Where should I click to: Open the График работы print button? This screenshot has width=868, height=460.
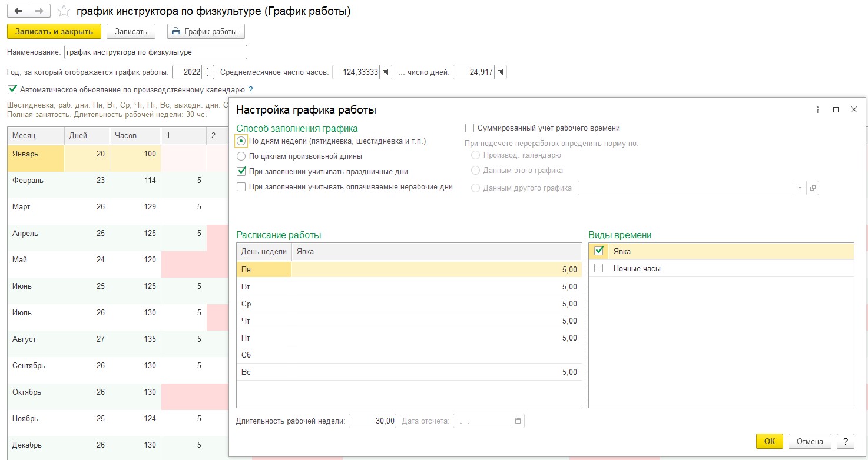[206, 31]
